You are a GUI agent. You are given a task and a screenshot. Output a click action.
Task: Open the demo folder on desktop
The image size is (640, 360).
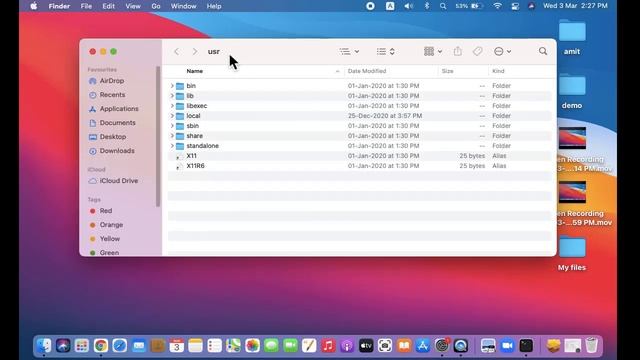(x=572, y=91)
